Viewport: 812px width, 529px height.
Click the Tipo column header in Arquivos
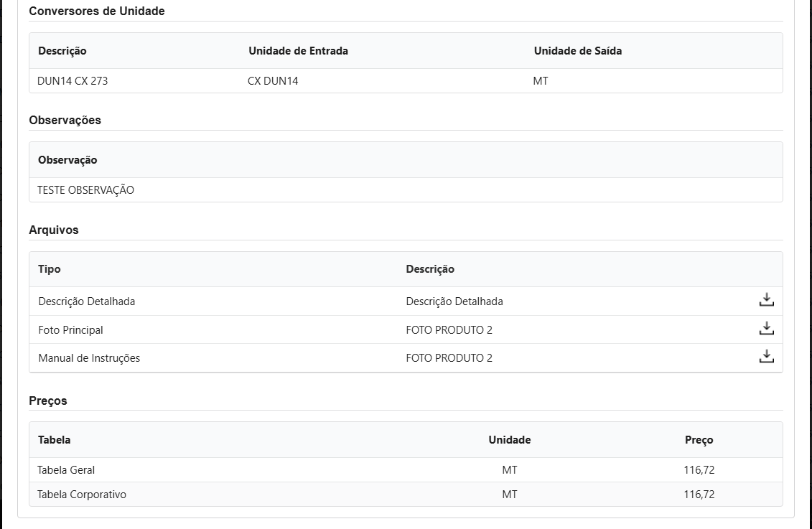50,269
